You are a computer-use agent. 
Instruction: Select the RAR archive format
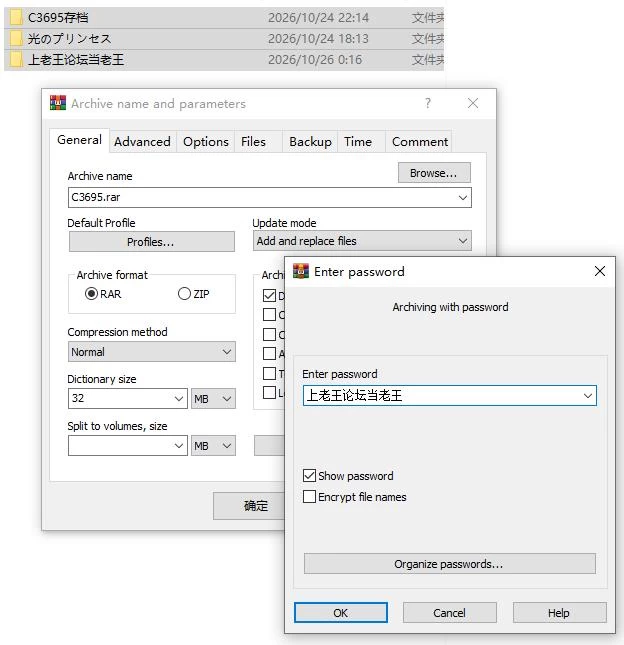pyautogui.click(x=91, y=294)
